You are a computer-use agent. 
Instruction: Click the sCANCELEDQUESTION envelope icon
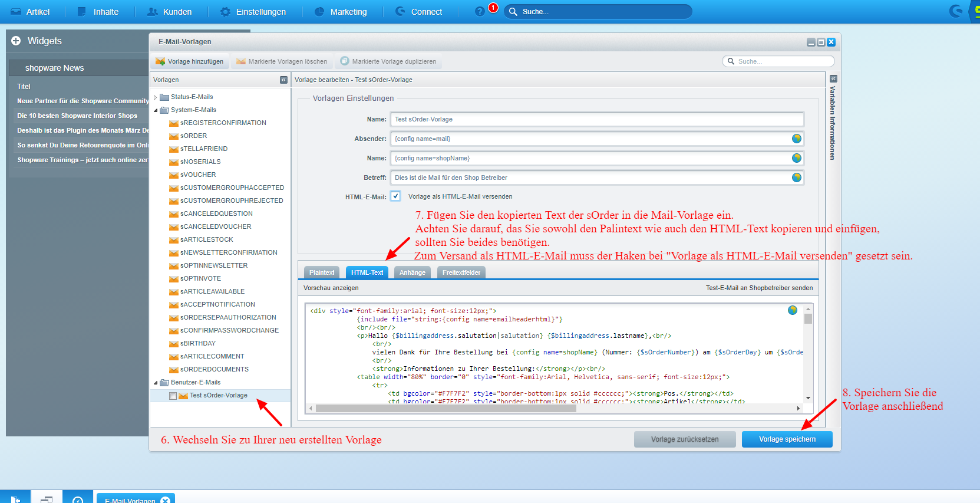point(174,214)
